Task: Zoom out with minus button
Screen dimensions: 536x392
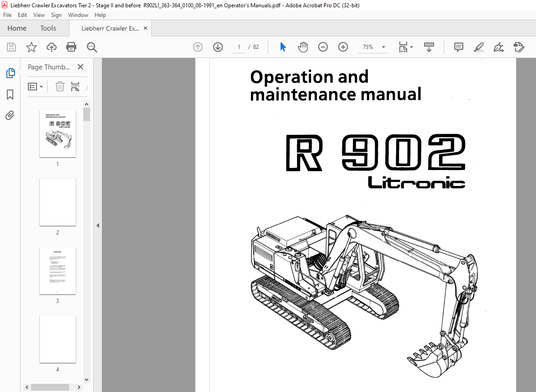Action: 323,47
